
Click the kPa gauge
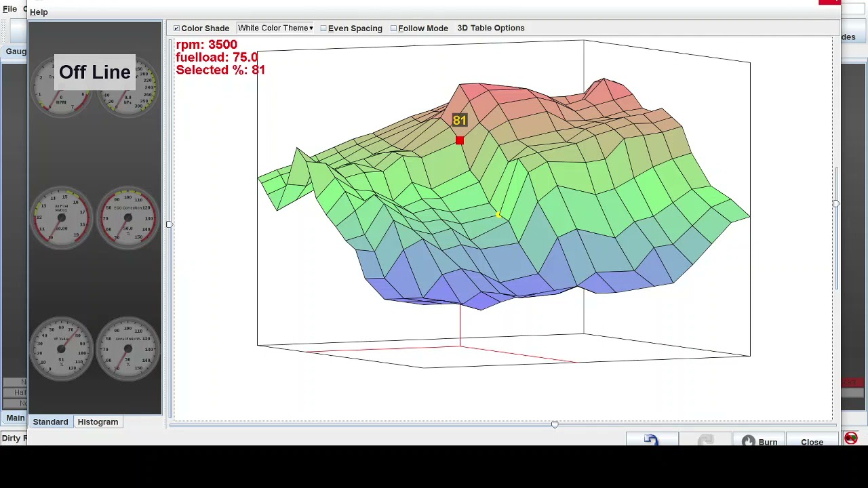point(127,85)
